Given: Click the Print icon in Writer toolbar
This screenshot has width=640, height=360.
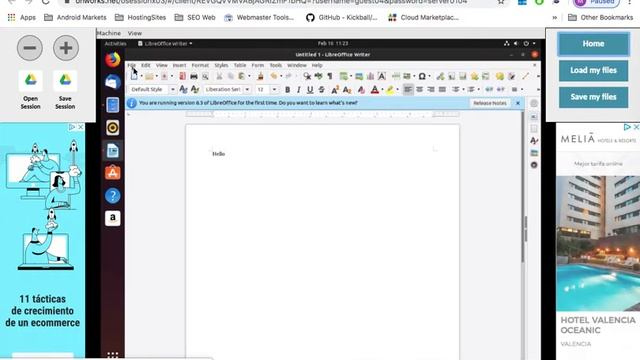Looking at the screenshot, I should pos(194,76).
